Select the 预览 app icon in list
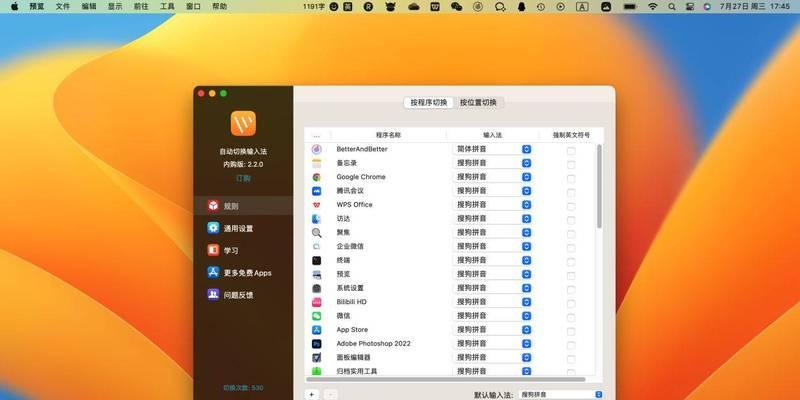 pos(316,274)
